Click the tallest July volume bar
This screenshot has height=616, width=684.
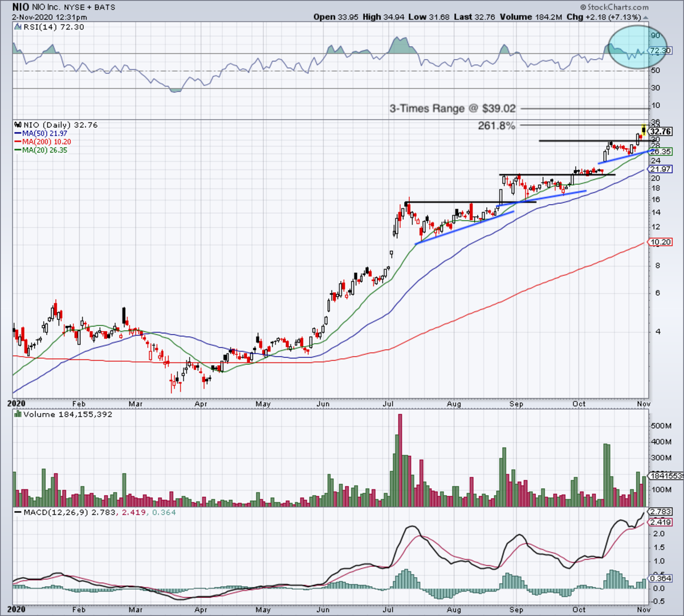pyautogui.click(x=400, y=460)
